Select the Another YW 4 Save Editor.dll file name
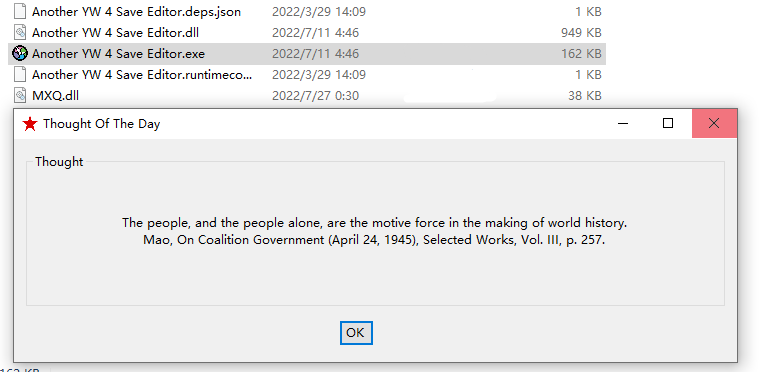The image size is (781, 372). click(116, 32)
